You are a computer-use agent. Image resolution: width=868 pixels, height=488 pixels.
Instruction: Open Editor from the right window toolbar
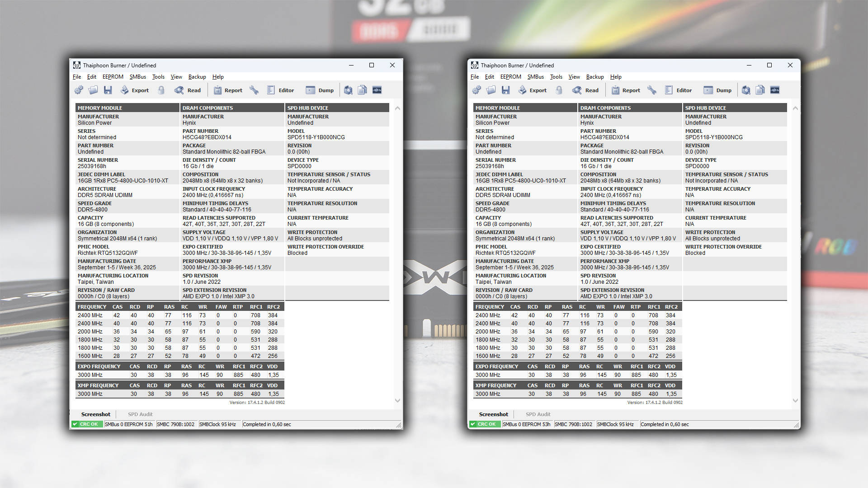point(679,90)
